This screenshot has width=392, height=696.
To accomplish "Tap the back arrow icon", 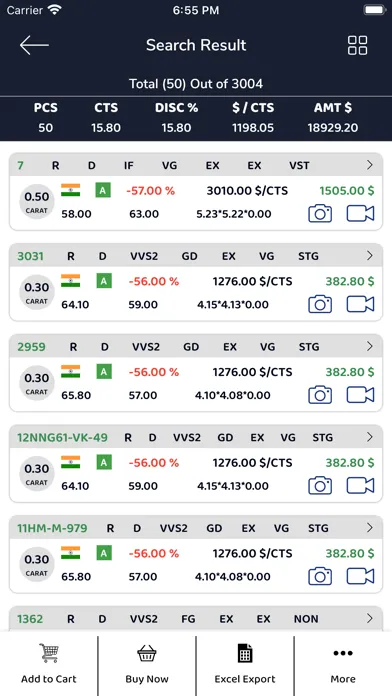I will pos(34,45).
